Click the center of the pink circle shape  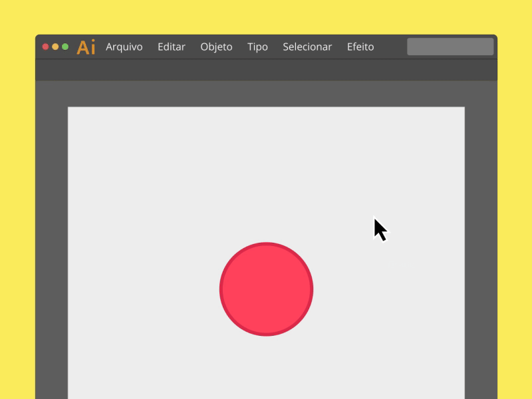pyautogui.click(x=266, y=289)
